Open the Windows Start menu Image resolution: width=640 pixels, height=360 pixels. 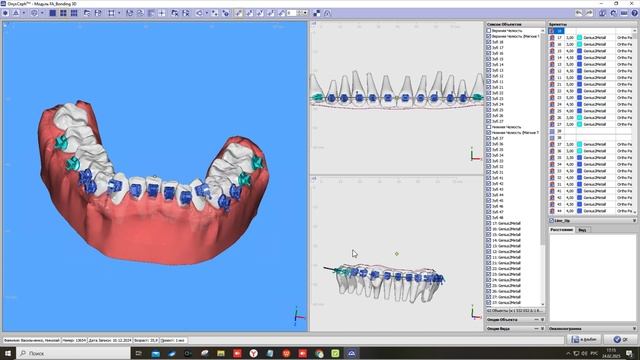click(x=7, y=353)
